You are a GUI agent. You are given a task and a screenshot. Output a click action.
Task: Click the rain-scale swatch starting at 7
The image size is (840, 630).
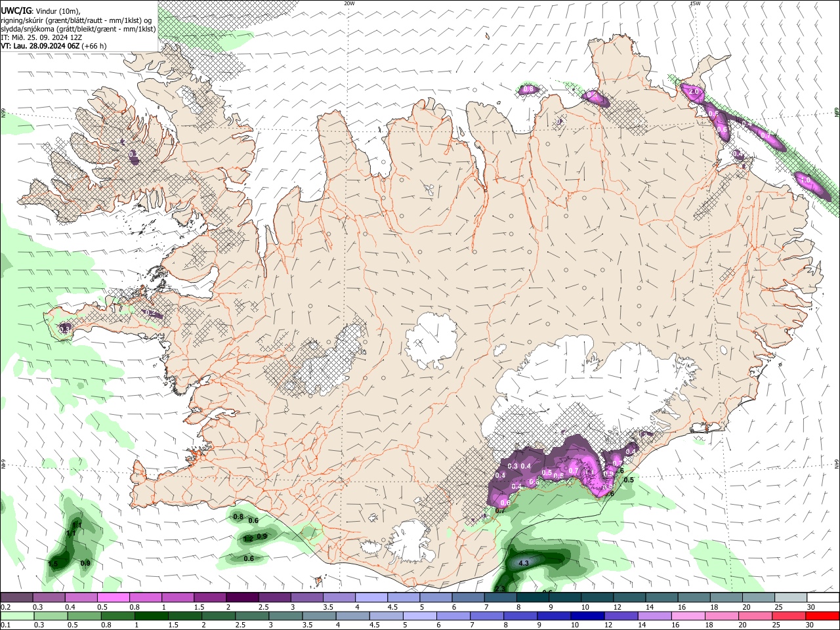point(487,616)
